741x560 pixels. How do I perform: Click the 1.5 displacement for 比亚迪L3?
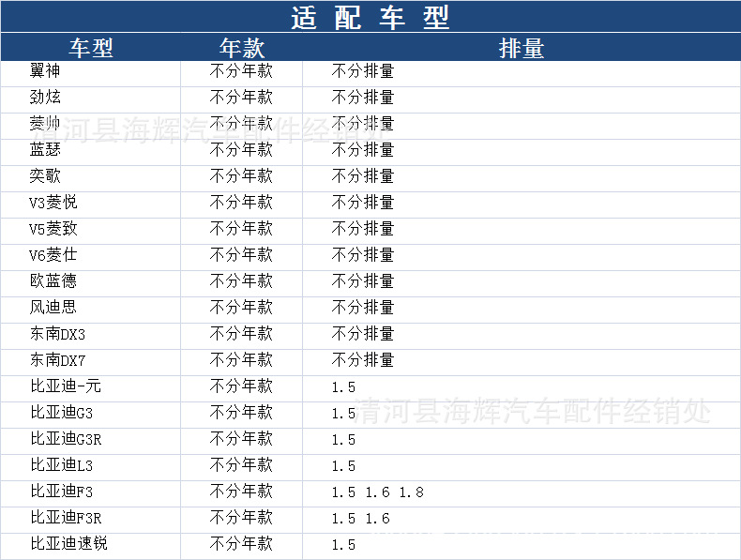(x=343, y=466)
